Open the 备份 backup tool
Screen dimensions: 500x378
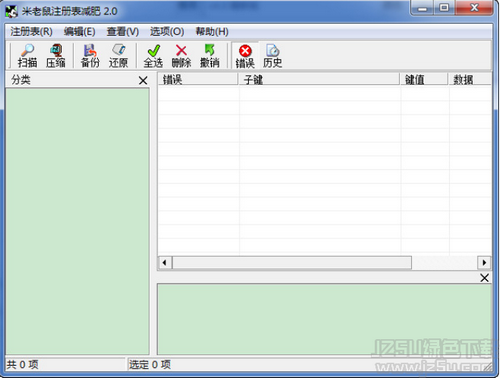point(90,56)
